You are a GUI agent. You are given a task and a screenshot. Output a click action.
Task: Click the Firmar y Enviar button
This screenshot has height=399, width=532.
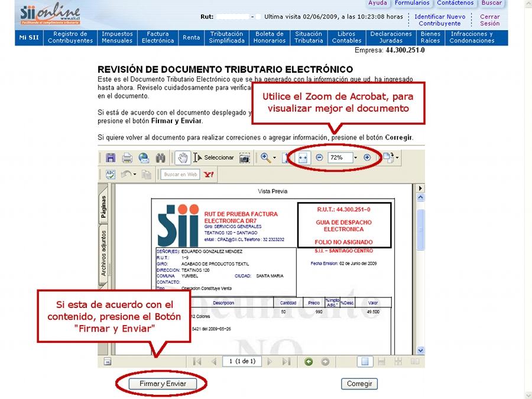pyautogui.click(x=163, y=384)
